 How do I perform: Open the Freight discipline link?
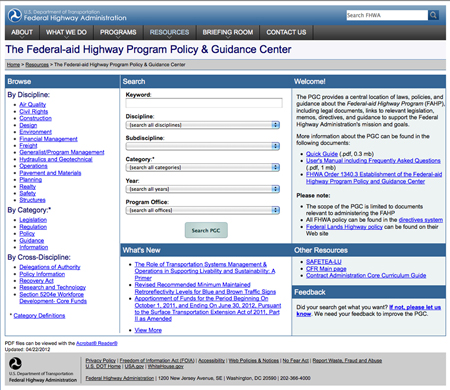click(x=28, y=146)
